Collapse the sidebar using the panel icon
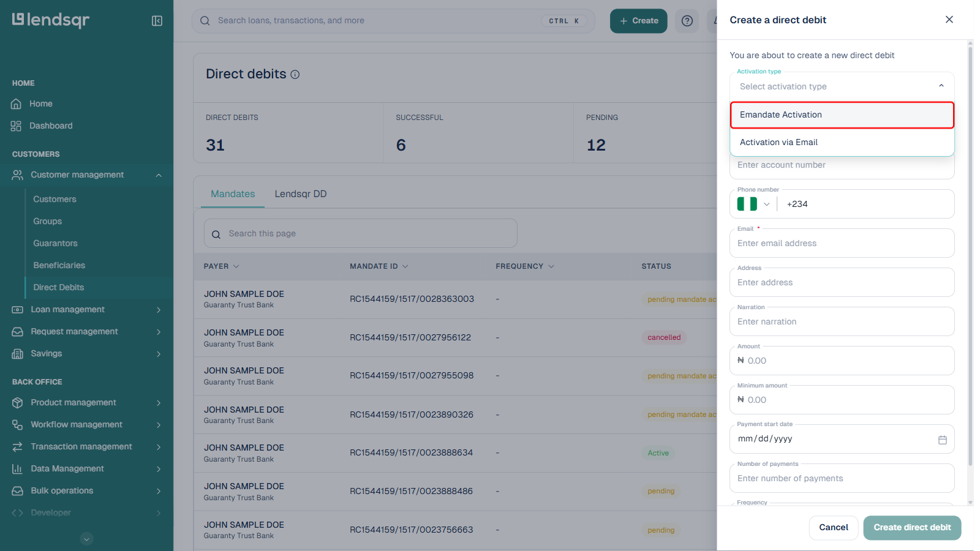The height and width of the screenshot is (551, 980). (157, 21)
